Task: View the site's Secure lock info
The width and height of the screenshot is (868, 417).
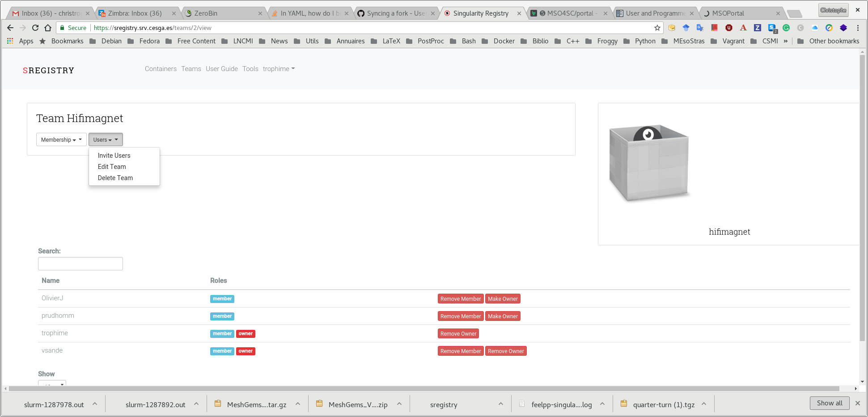Action: (73, 28)
